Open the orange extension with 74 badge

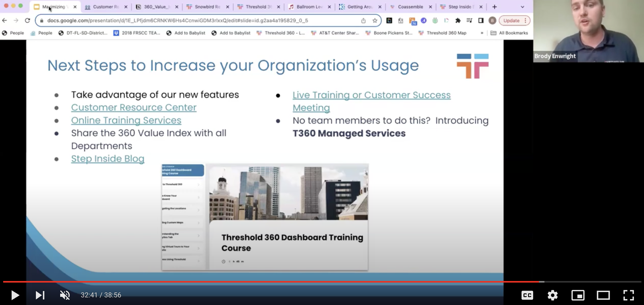click(412, 21)
